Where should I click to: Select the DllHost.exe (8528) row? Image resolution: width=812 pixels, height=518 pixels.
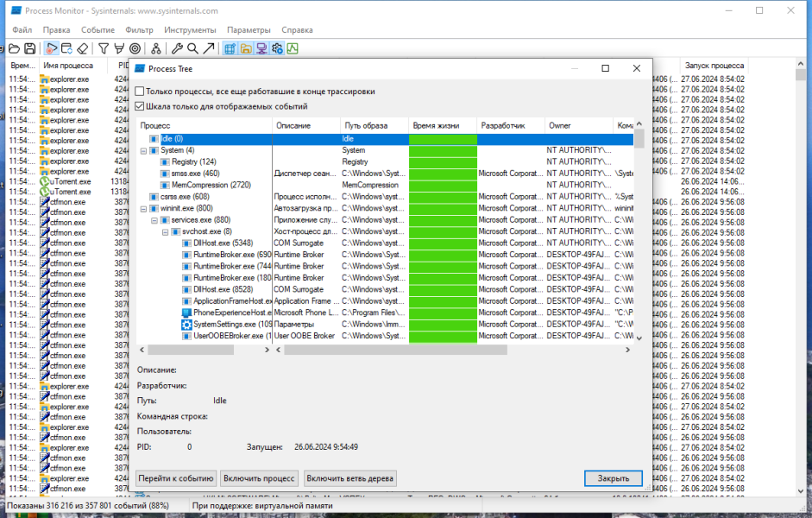(385, 289)
